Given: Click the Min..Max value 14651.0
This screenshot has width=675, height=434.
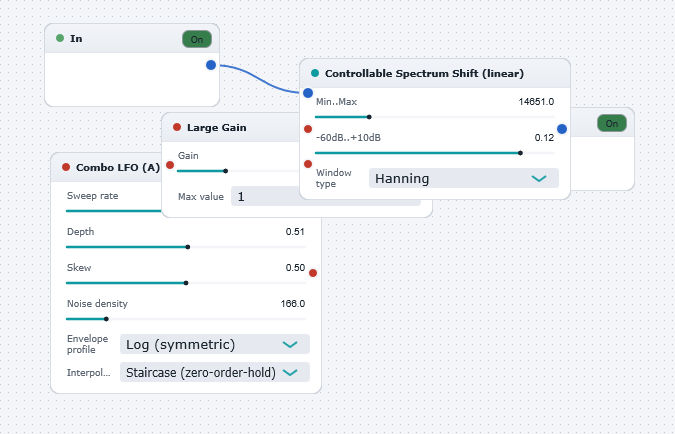Looking at the screenshot, I should pyautogui.click(x=536, y=102).
